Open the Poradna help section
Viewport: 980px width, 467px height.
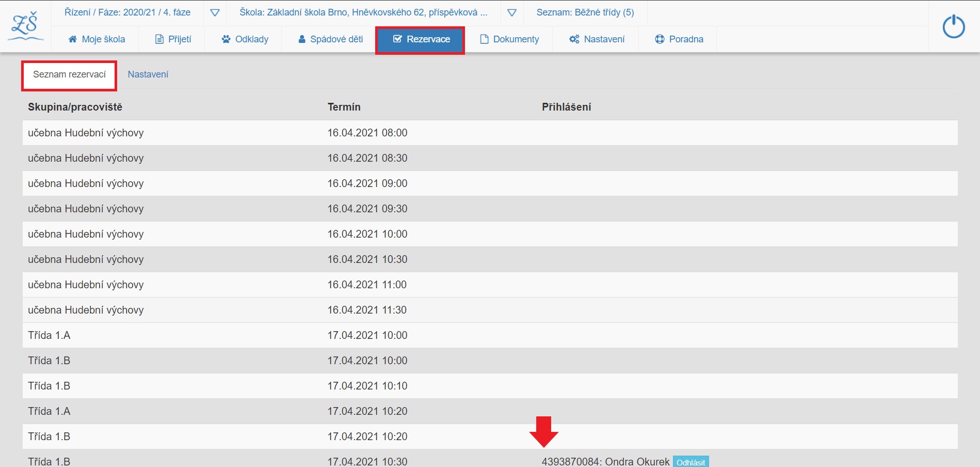pyautogui.click(x=679, y=39)
